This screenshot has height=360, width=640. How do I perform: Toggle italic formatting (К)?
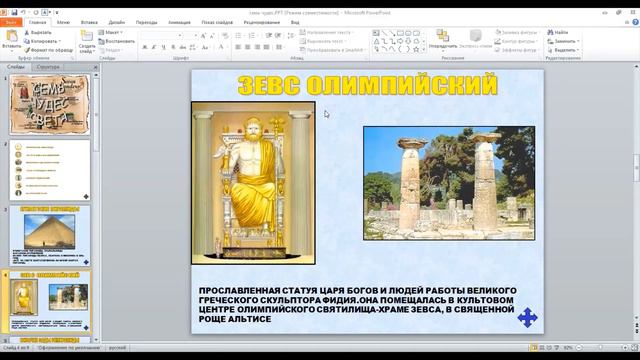click(154, 47)
